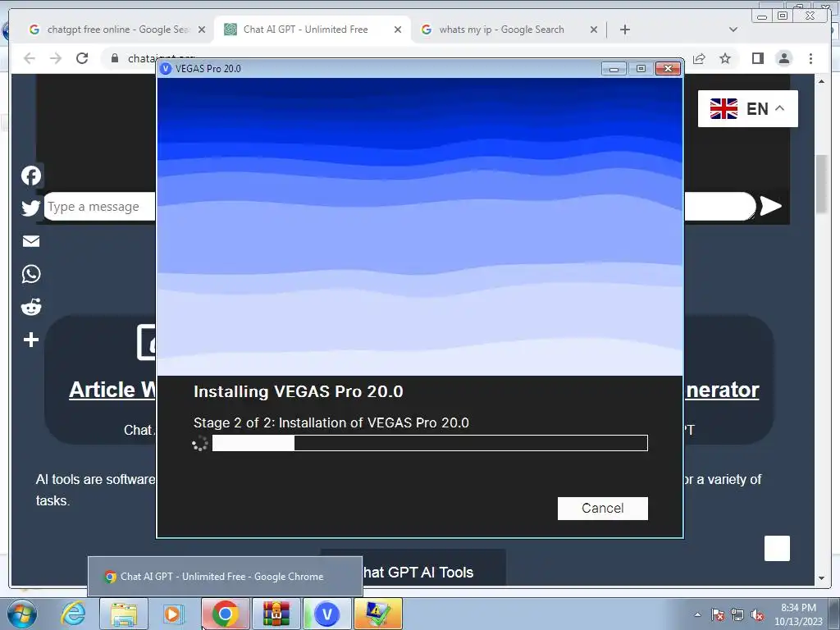Click the site lock icon in address bar

[x=115, y=58]
